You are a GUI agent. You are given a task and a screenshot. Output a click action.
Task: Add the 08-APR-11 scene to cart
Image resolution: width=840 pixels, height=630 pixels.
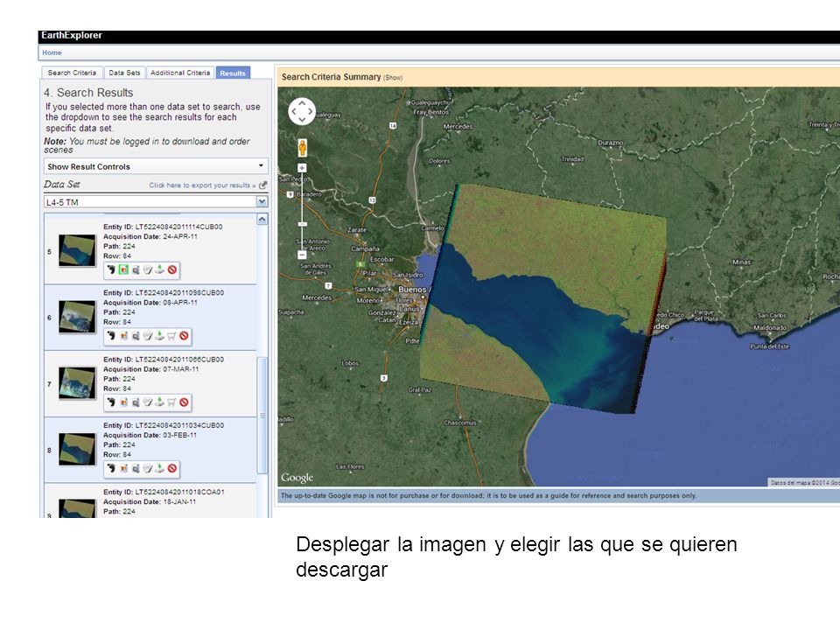pos(171,336)
